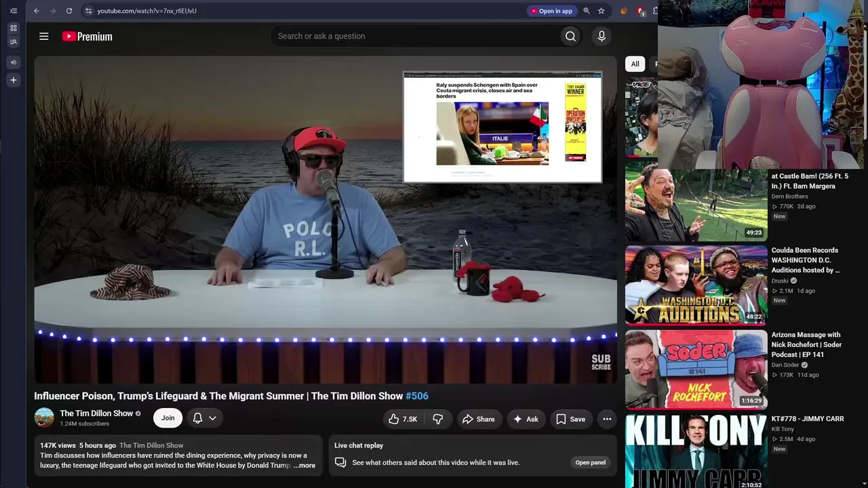Open the red extension with badge
Viewport: 868px width, 488px height.
point(641,11)
